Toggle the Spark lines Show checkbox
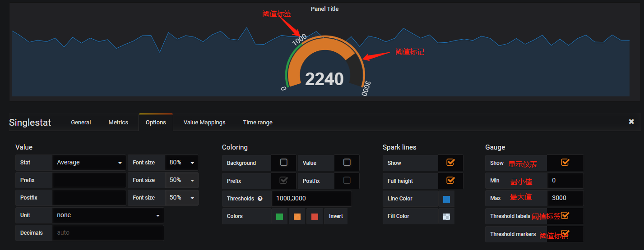Screen dimensions: 644x250 (450, 162)
